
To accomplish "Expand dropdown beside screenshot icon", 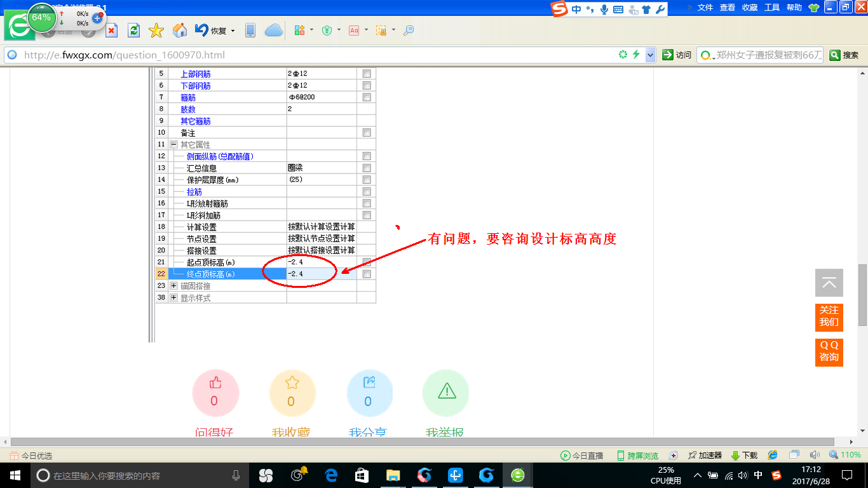I will [393, 30].
